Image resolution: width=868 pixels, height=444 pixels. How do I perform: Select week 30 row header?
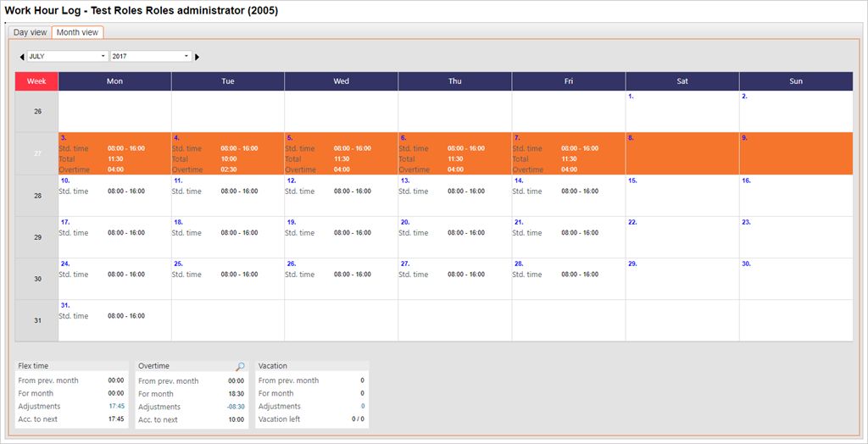click(36, 279)
